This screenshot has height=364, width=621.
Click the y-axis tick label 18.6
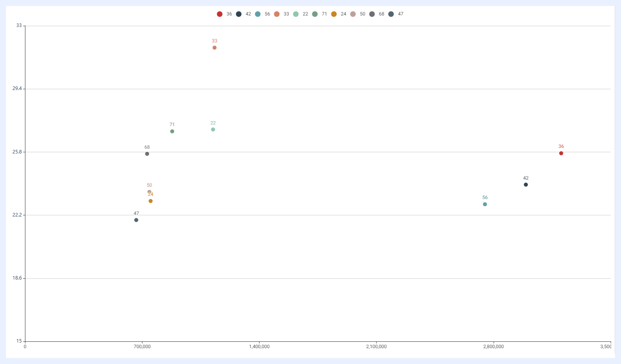[17, 278]
